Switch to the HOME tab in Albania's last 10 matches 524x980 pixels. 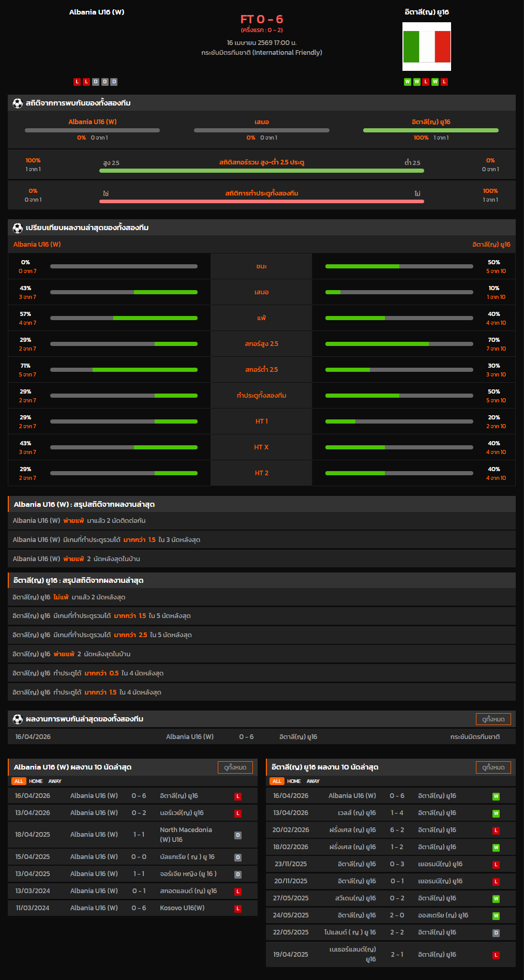[36, 781]
